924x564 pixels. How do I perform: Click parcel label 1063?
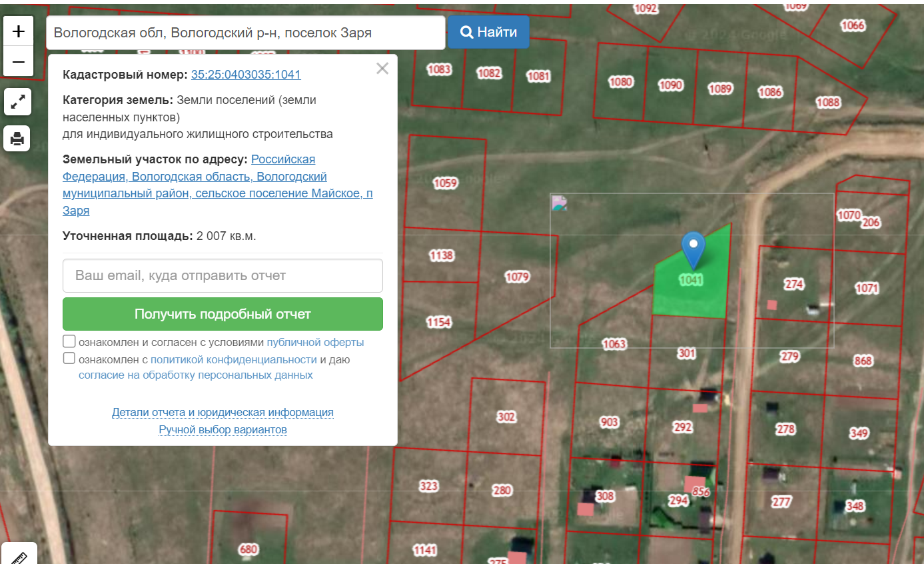(x=614, y=344)
